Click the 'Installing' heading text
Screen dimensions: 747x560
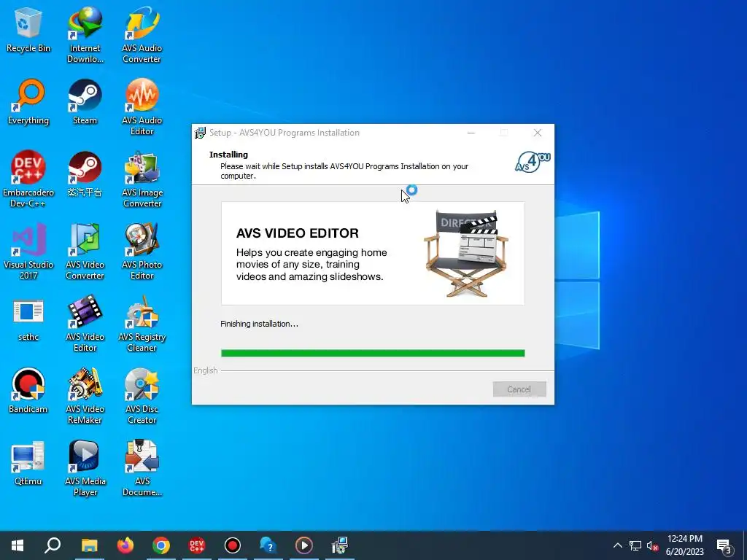(228, 155)
